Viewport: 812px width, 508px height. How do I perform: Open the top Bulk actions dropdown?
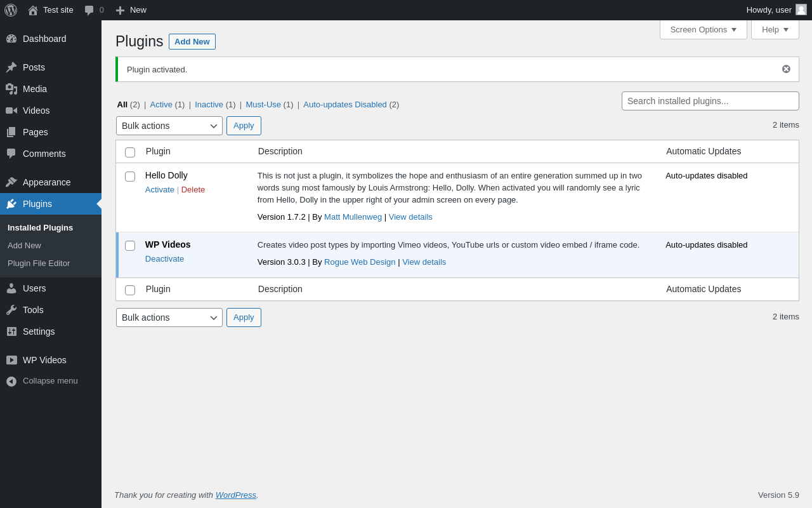[x=169, y=126]
